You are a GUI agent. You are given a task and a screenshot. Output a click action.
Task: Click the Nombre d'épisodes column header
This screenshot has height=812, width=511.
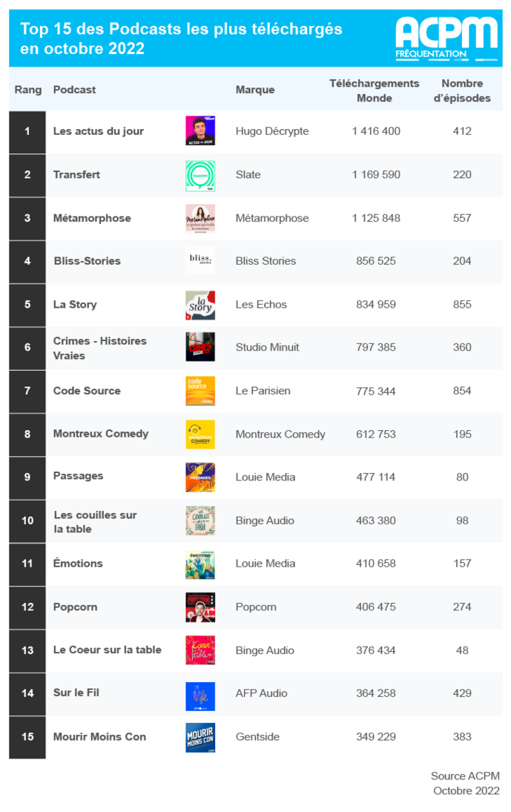(x=462, y=90)
